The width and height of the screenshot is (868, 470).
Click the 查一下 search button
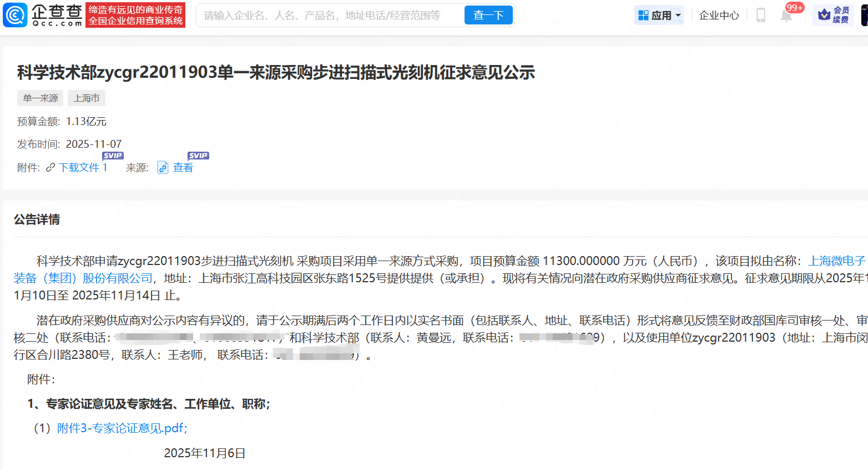[488, 15]
